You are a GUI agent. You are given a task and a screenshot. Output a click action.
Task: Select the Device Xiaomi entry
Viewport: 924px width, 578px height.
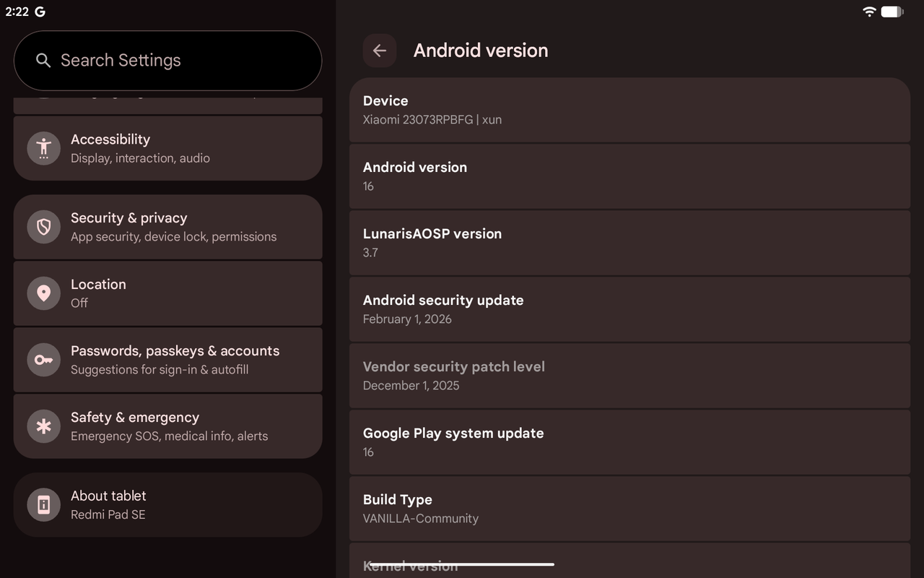coord(629,110)
